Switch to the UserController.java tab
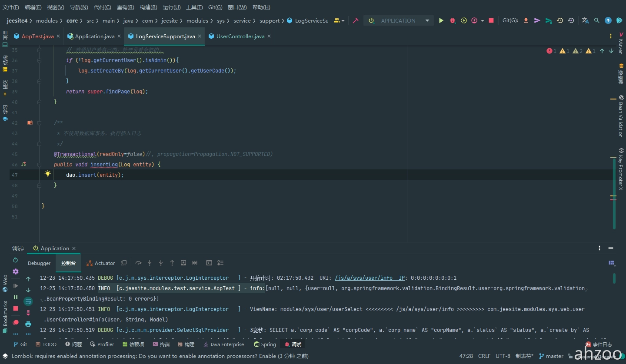Viewport: 626px width, 364px height. pos(240,36)
